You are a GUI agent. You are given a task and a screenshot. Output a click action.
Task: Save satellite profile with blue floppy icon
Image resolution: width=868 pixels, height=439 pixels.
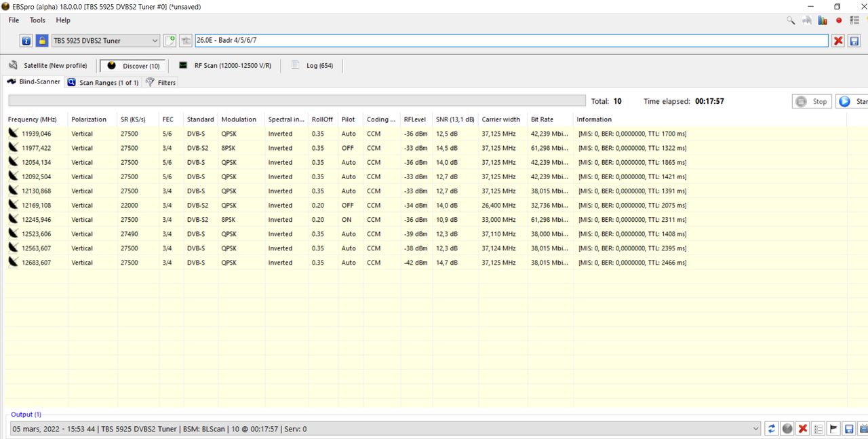click(854, 41)
